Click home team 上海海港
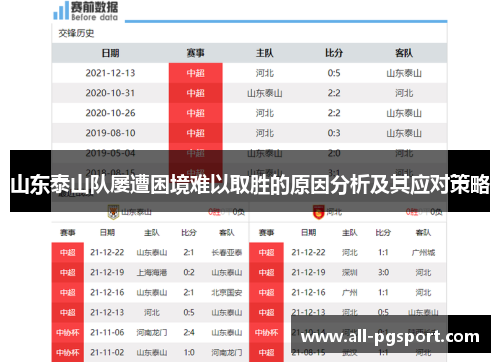500x362 pixels. click(x=152, y=273)
